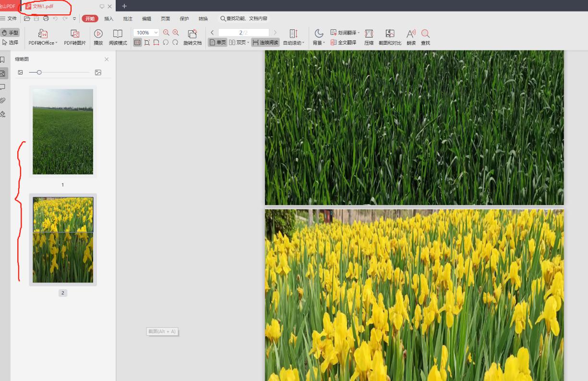Enter 阅读模式 reading mode
Viewport: 588px width, 381px height.
[x=118, y=37]
